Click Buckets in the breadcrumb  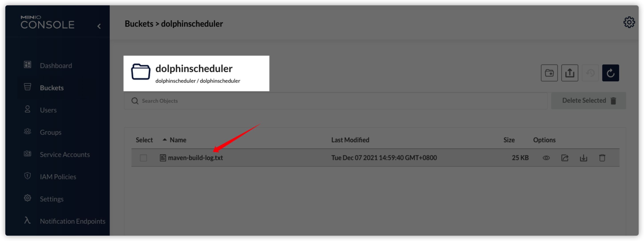(139, 24)
